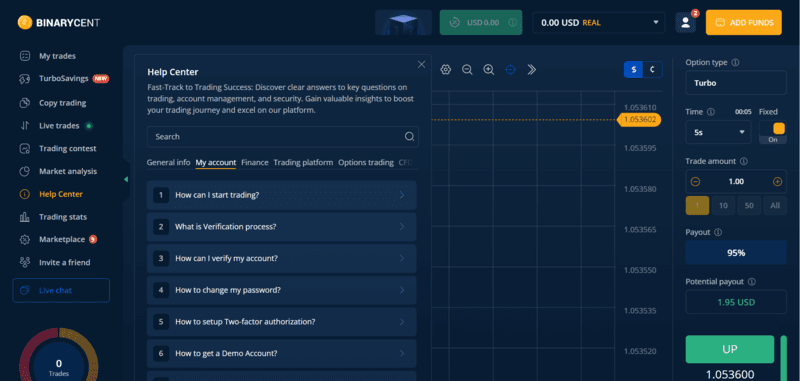The width and height of the screenshot is (800, 381).
Task: Select Help Center in sidebar
Action: [x=51, y=194]
